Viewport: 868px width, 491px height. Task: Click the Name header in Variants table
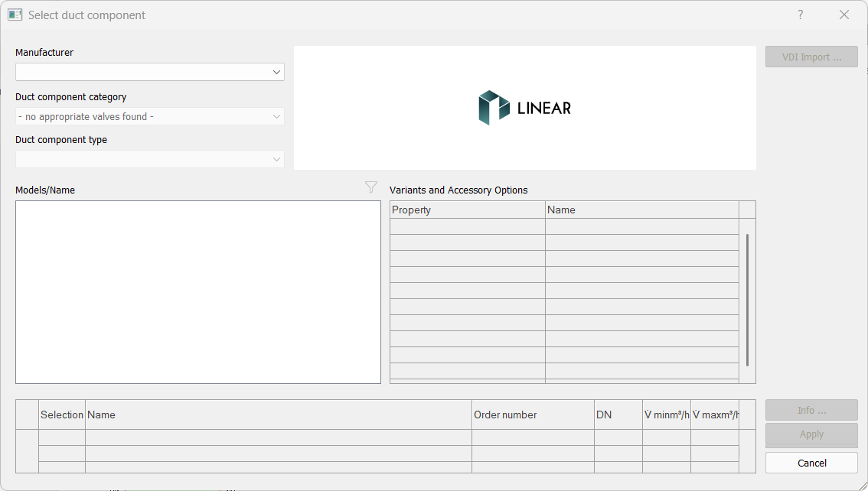[x=642, y=210]
